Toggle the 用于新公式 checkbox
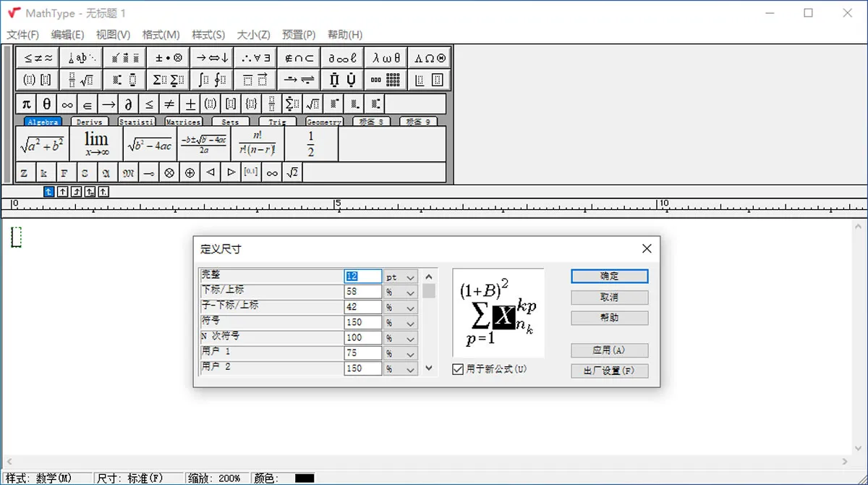The width and height of the screenshot is (868, 485). (457, 369)
